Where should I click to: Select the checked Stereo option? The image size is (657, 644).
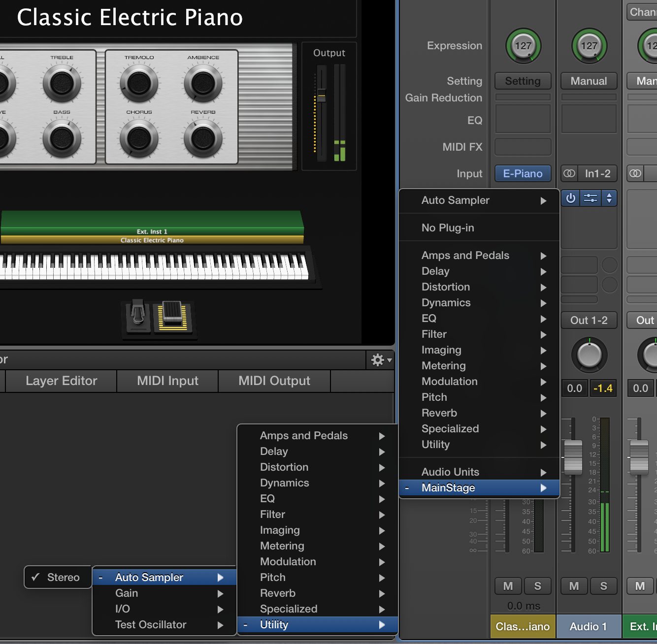58,577
